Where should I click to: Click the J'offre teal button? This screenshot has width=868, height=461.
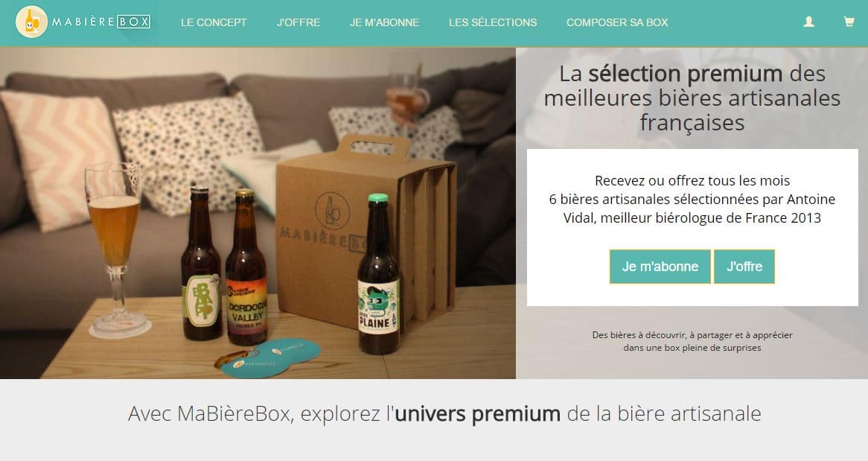(744, 267)
